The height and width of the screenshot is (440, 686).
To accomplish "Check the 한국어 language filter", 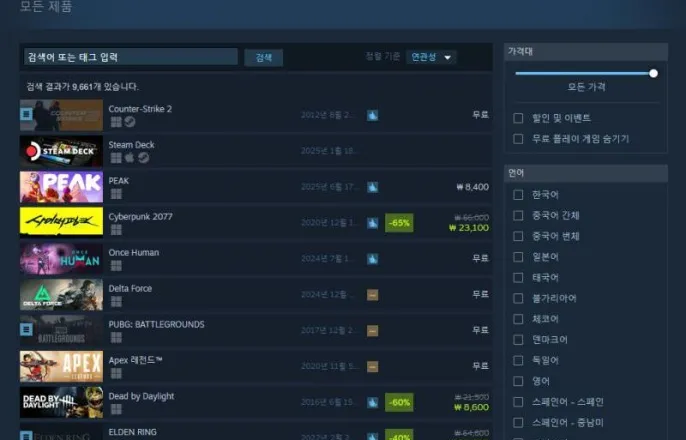I will point(518,195).
